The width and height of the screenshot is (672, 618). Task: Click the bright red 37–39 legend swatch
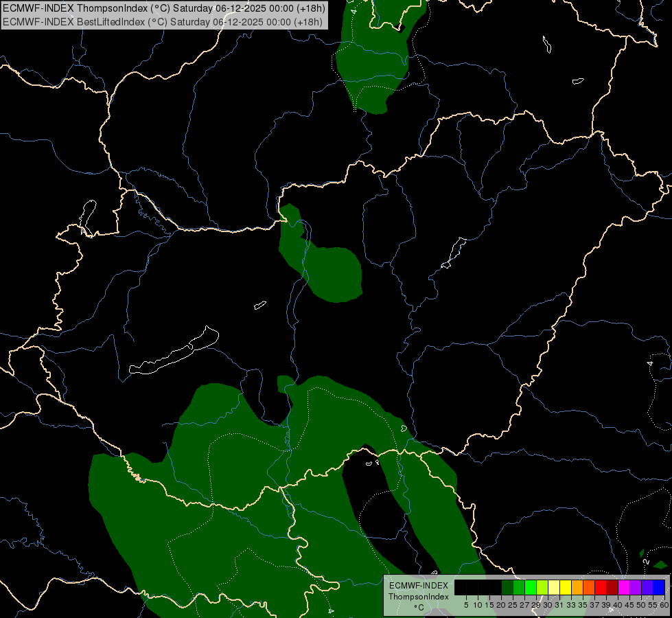(x=601, y=587)
